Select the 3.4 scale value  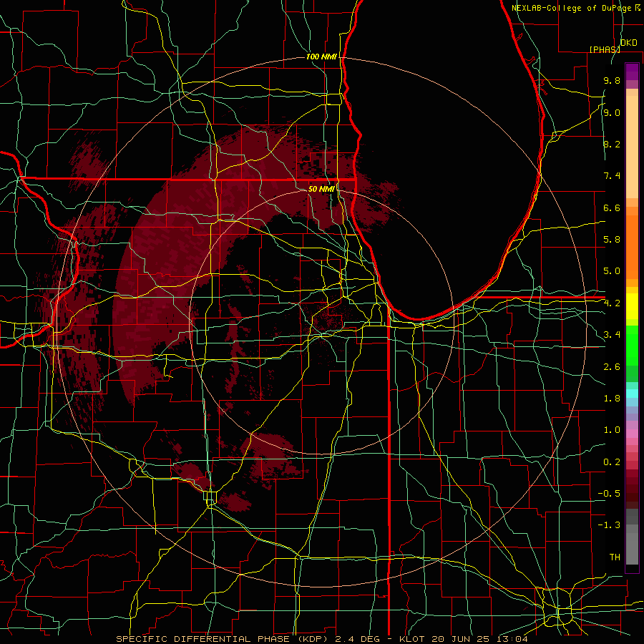612,335
